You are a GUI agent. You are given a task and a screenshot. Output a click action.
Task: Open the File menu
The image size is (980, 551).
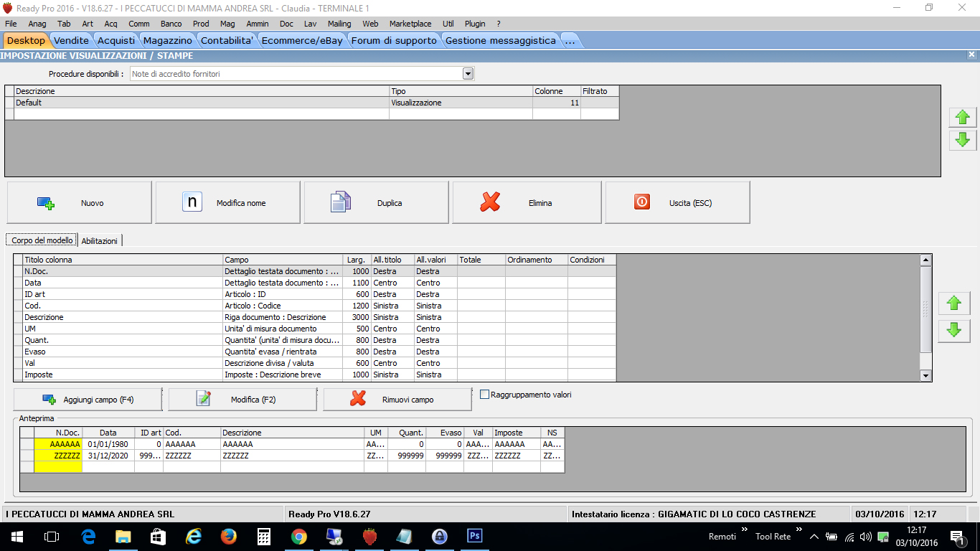coord(11,24)
